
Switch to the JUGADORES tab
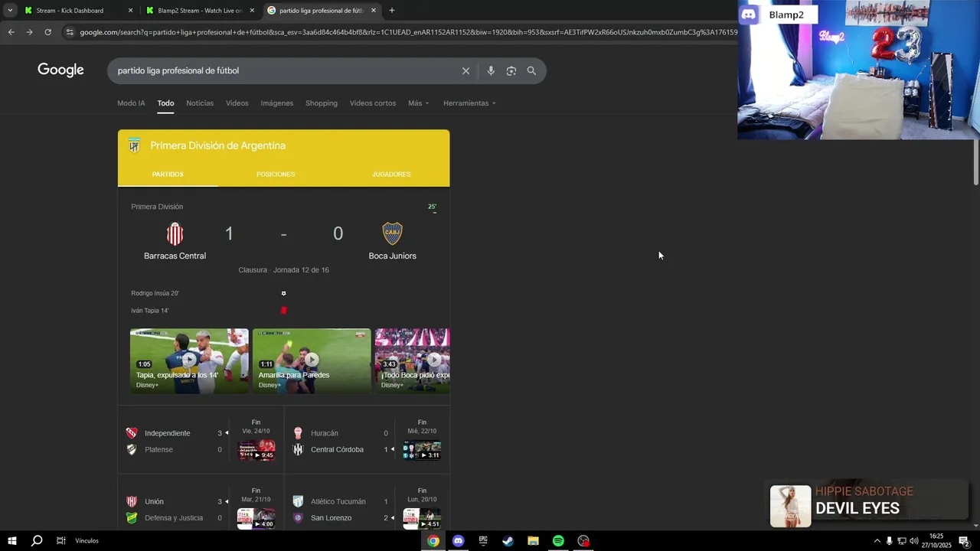click(391, 174)
